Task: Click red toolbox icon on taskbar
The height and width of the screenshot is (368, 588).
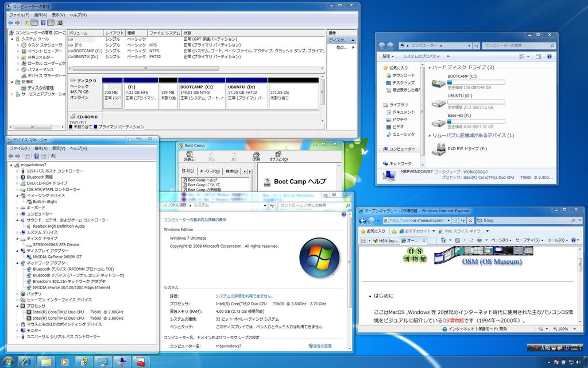Action: [x=141, y=362]
